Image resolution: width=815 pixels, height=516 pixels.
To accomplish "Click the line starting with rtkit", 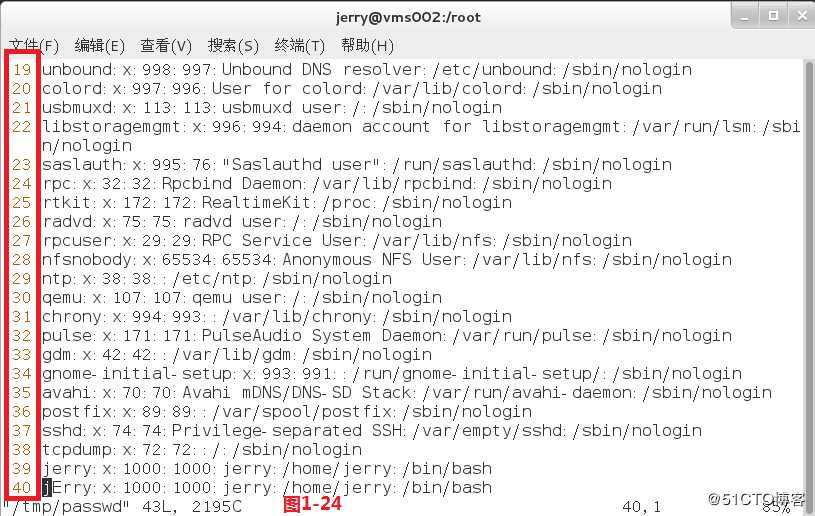I will (277, 203).
